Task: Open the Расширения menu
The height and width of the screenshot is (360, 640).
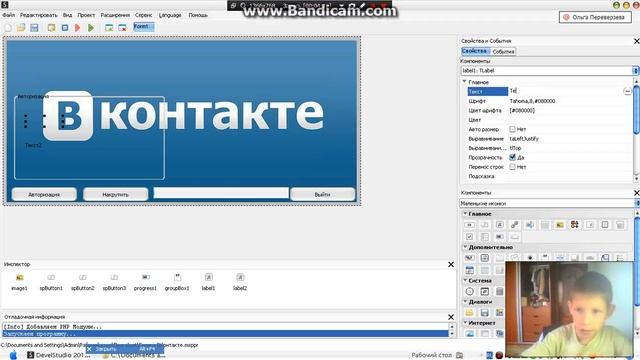Action: [x=115, y=15]
